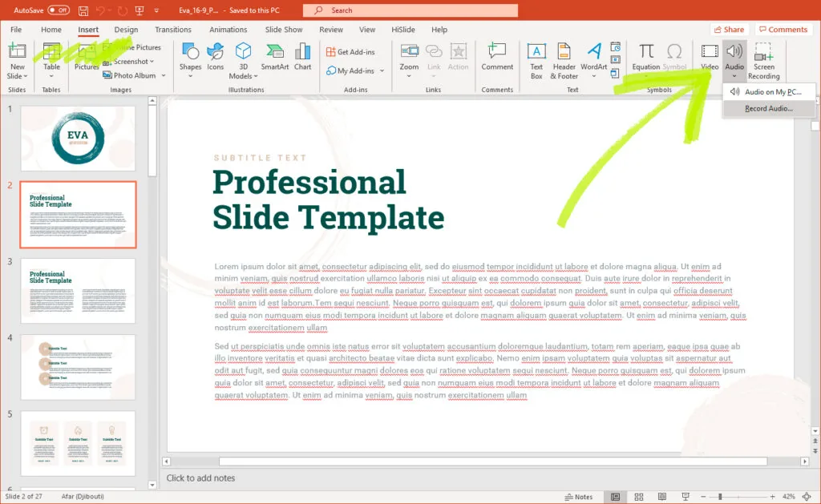Expand the Photo Album dropdown arrow
The image size is (821, 504).
[164, 75]
